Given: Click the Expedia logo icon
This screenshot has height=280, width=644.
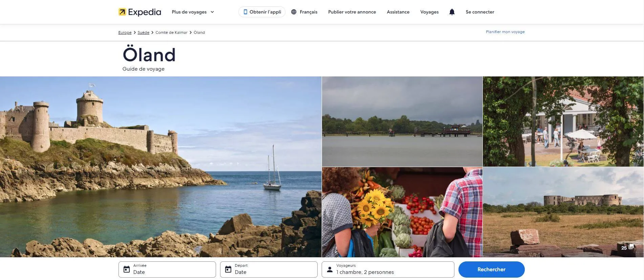Looking at the screenshot, I should click(122, 12).
